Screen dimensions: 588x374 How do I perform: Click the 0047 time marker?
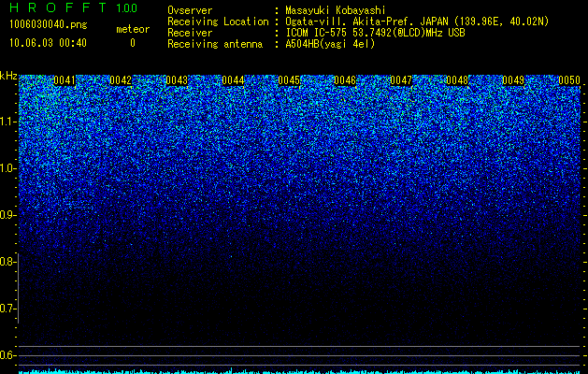[x=401, y=80]
